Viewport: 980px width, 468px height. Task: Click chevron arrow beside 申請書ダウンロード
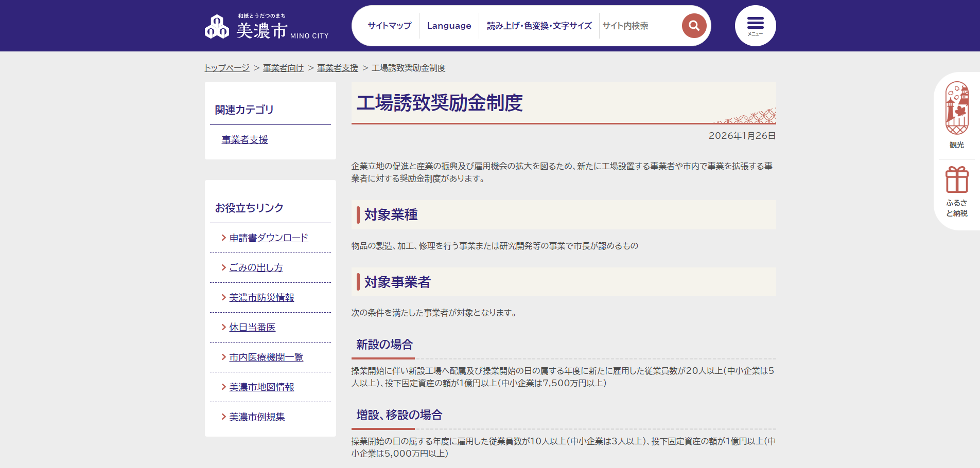(x=223, y=238)
